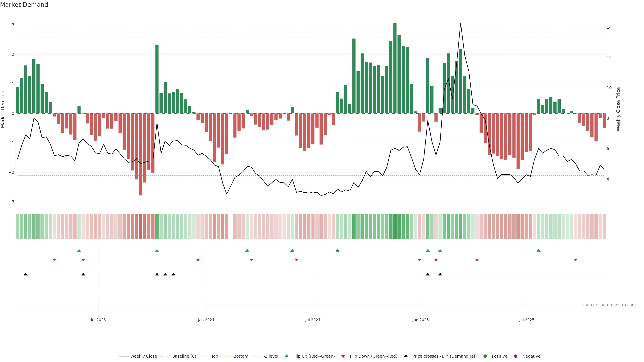The image size is (644, 362).
Task: Click the Market Demand chart title
Action: pos(24,5)
